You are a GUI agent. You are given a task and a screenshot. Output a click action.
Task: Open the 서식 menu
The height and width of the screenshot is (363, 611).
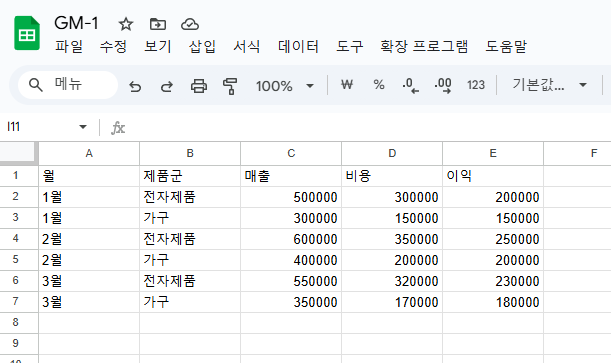point(246,46)
